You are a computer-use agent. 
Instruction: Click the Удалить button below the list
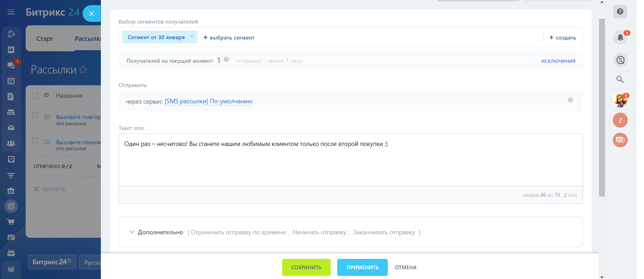tap(50, 189)
